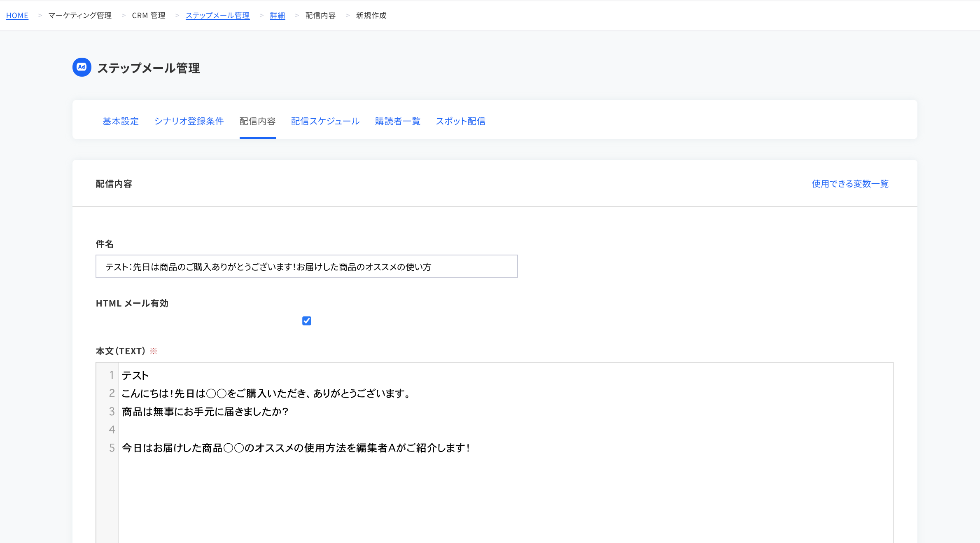Image resolution: width=980 pixels, height=543 pixels.
Task: Click 配信内容 breadcrumb text
Action: pos(321,15)
